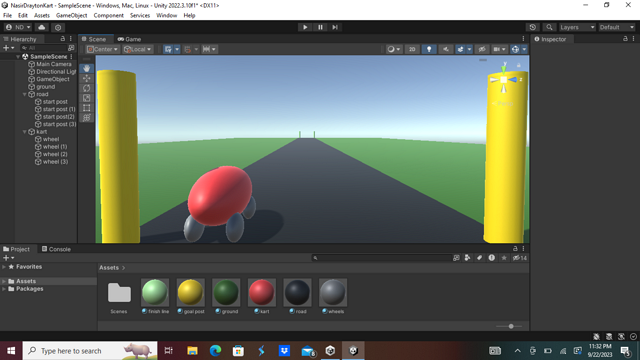Select the Rect transform tool

pos(87,108)
